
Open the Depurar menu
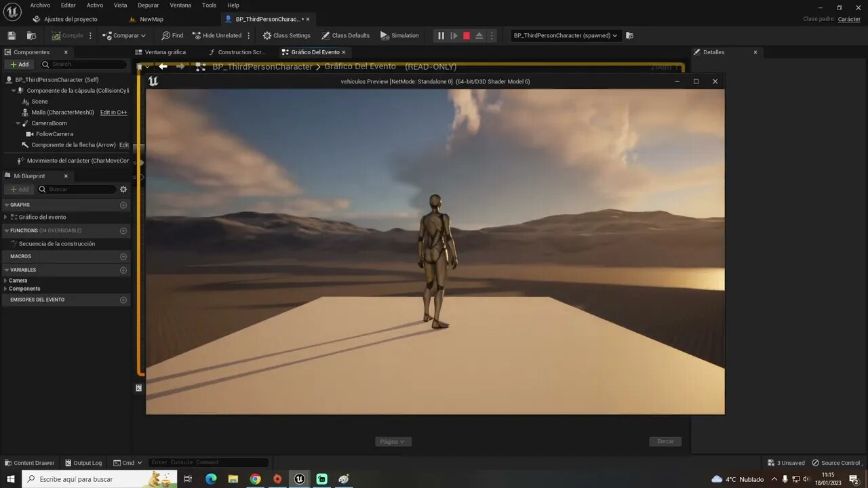tap(148, 5)
